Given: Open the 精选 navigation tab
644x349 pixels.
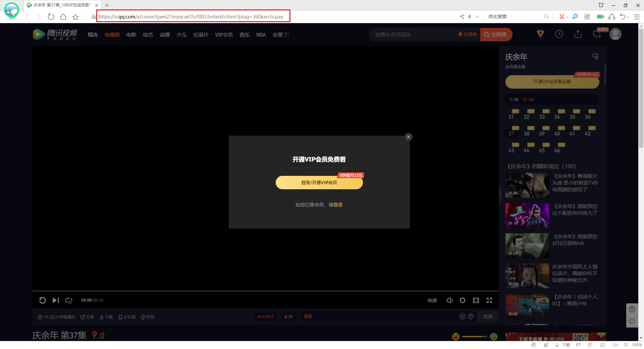Looking at the screenshot, I should (93, 35).
